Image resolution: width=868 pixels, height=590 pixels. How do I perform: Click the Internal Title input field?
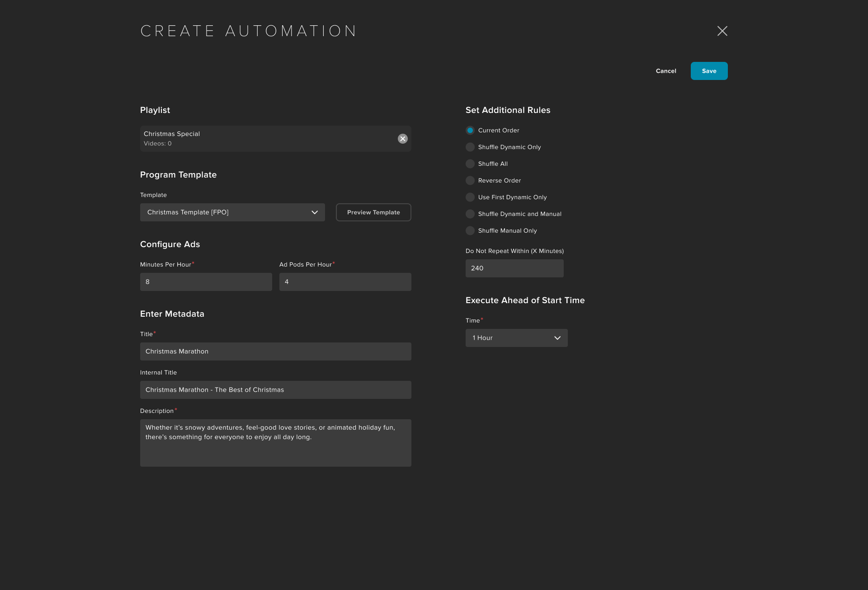276,390
